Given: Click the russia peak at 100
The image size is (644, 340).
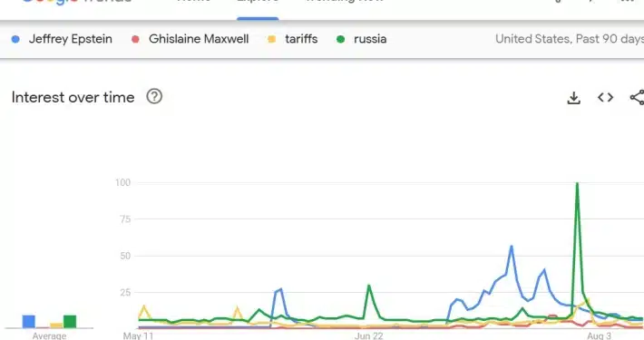Looking at the screenshot, I should tap(578, 183).
